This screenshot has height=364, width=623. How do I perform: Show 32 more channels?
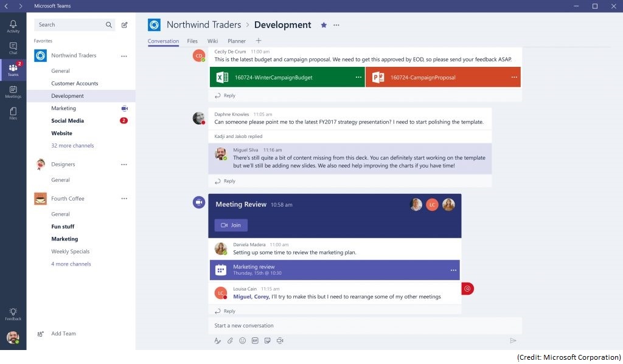[x=73, y=146]
